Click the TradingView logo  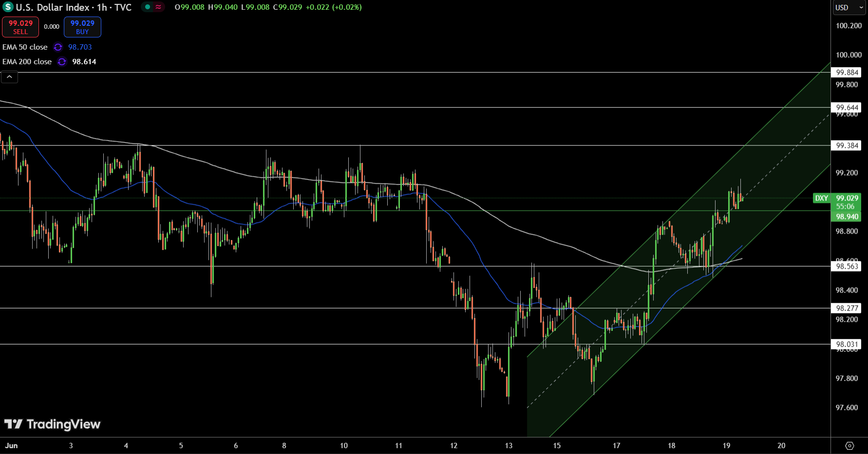52,424
